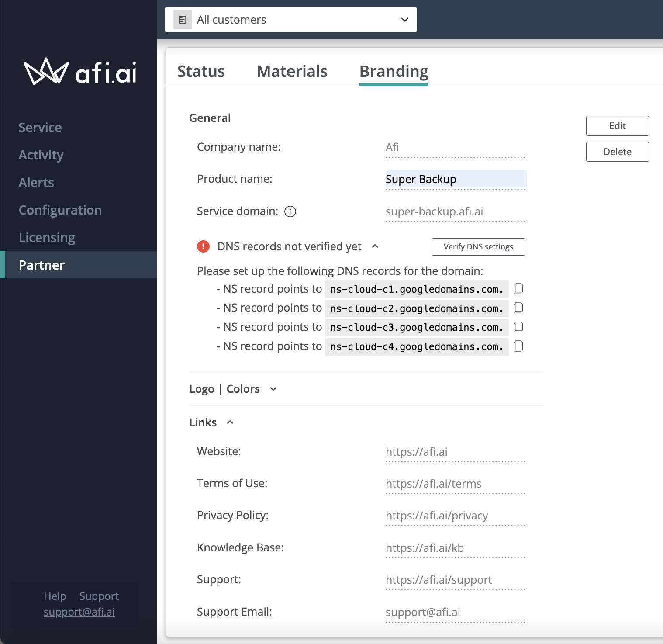Select ns-cloud-c1.googledomains.com. text
The width and height of the screenshot is (663, 644).
[x=417, y=289]
